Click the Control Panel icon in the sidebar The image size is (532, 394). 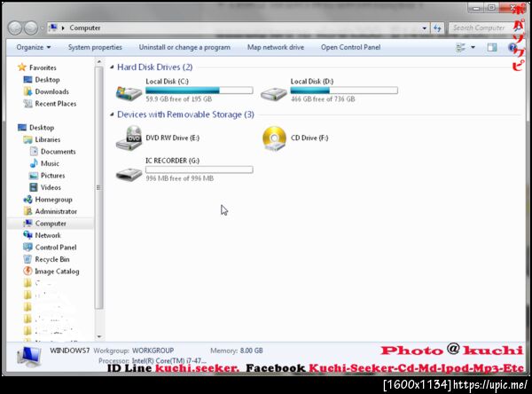pos(27,247)
